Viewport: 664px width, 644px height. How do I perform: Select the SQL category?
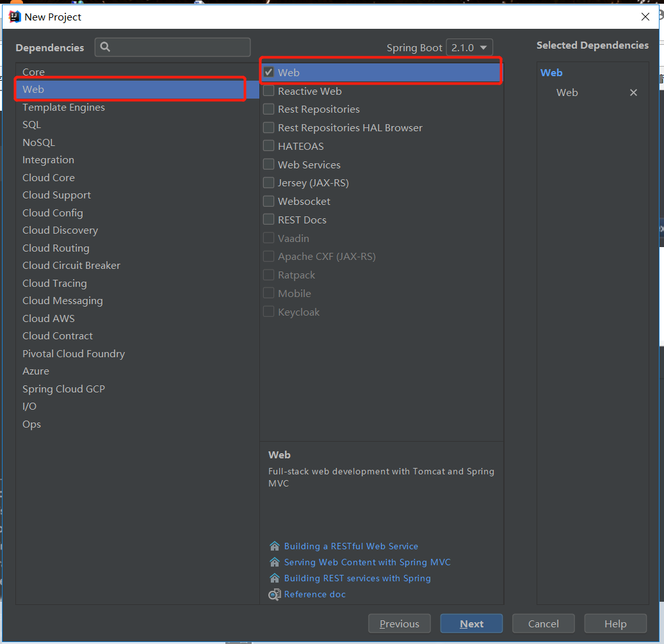pos(31,124)
